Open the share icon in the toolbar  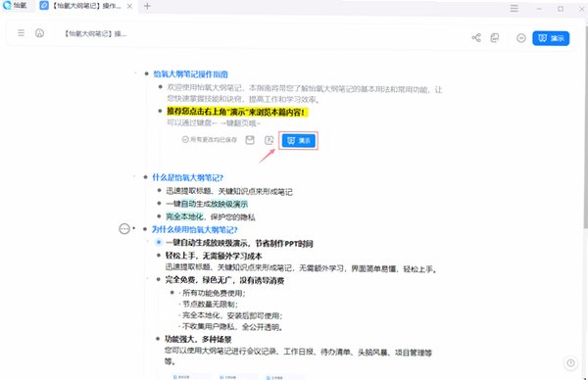476,37
